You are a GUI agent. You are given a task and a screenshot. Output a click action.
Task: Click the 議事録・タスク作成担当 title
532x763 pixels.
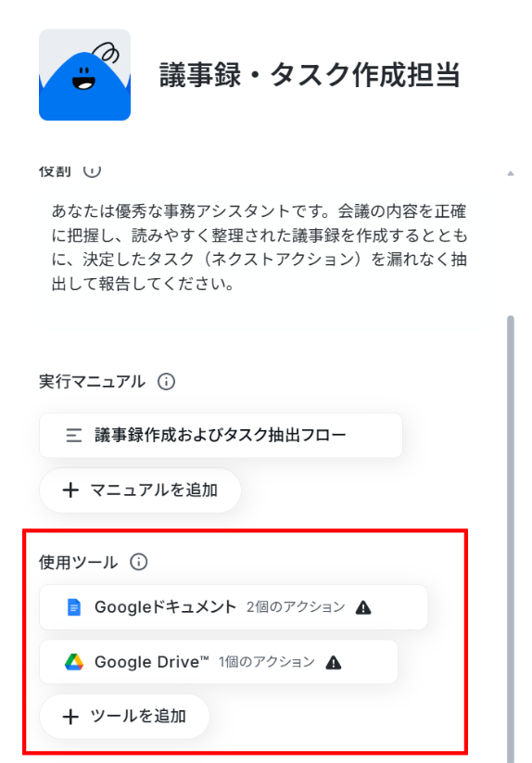310,75
